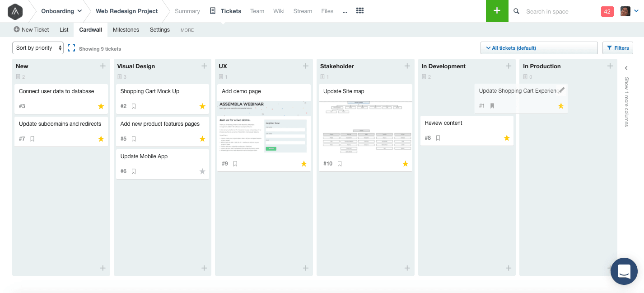Open the Sort by priority dropdown
This screenshot has height=293, width=644.
point(37,47)
